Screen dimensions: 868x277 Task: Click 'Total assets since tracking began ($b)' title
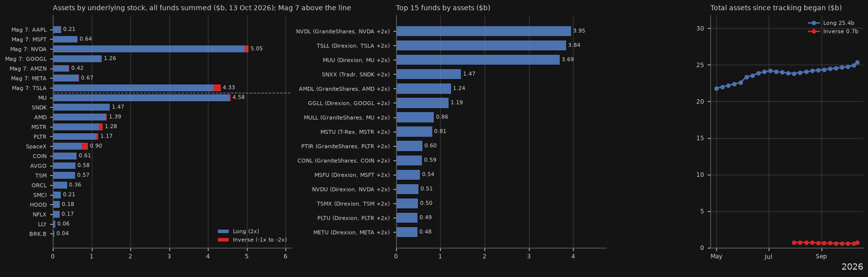776,8
